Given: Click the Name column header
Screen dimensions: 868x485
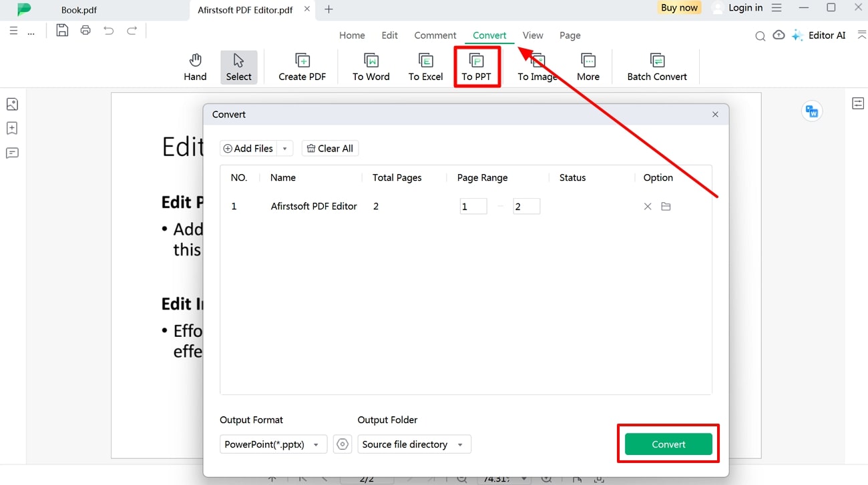Looking at the screenshot, I should coord(283,177).
